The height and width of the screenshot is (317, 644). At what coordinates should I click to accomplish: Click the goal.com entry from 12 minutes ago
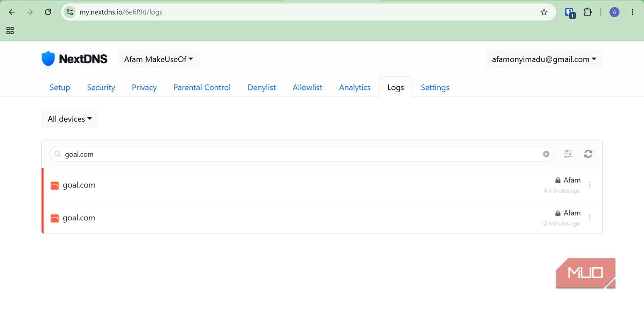coord(322,218)
